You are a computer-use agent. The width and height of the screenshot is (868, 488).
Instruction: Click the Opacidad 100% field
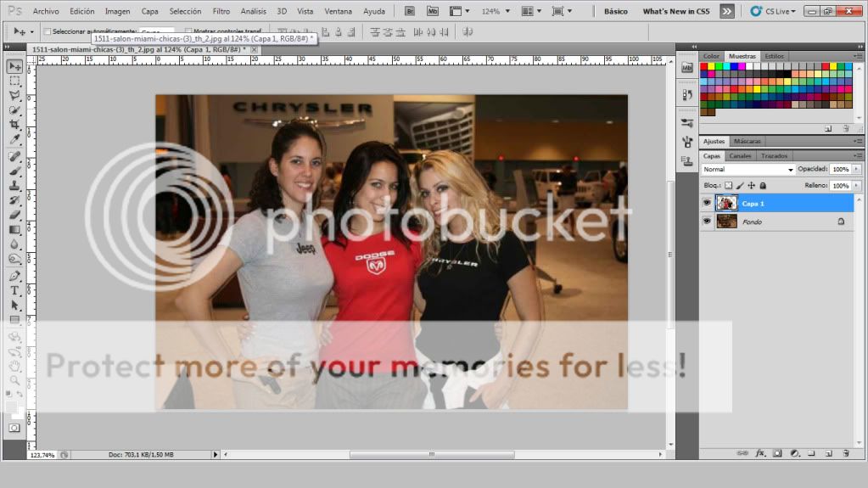840,169
